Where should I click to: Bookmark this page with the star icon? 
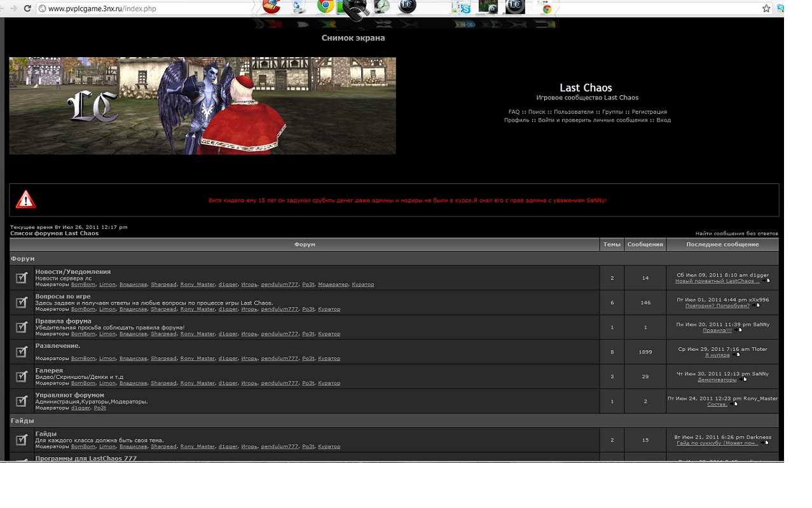pos(766,8)
